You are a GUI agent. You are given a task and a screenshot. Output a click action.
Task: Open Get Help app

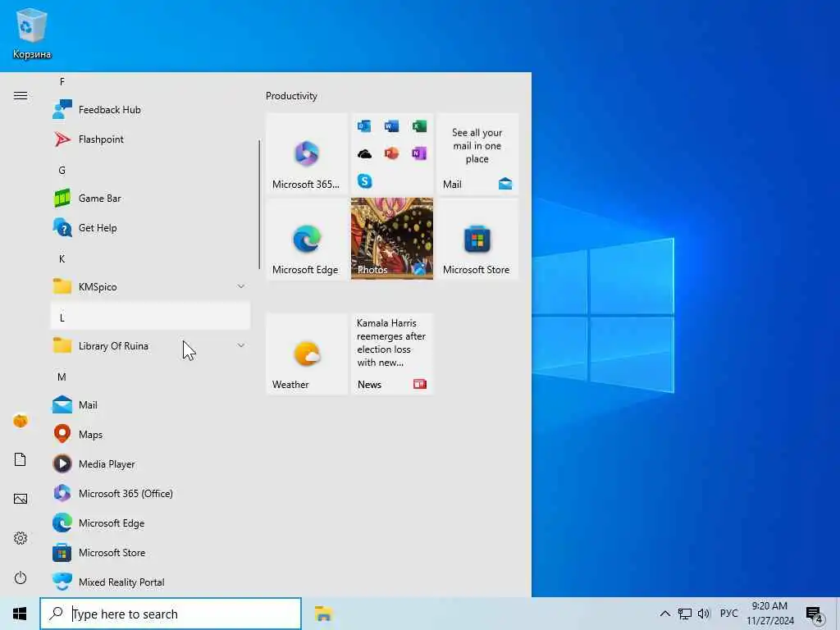150,228
